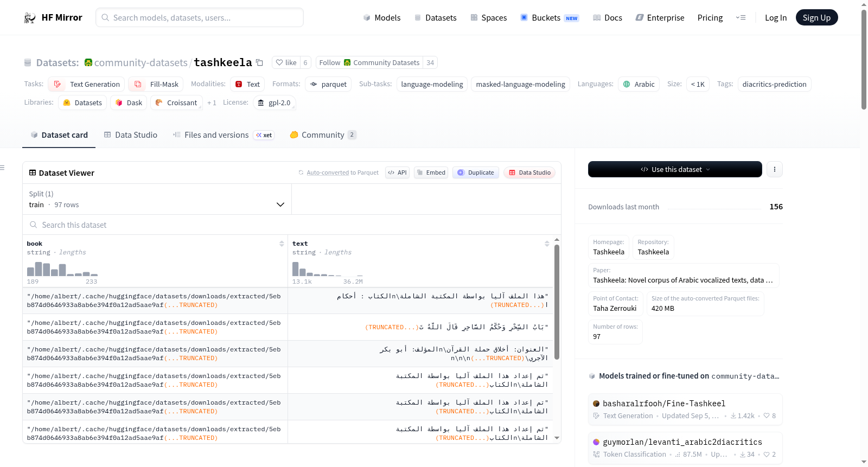
Task: Click the Embed button
Action: (x=431, y=172)
